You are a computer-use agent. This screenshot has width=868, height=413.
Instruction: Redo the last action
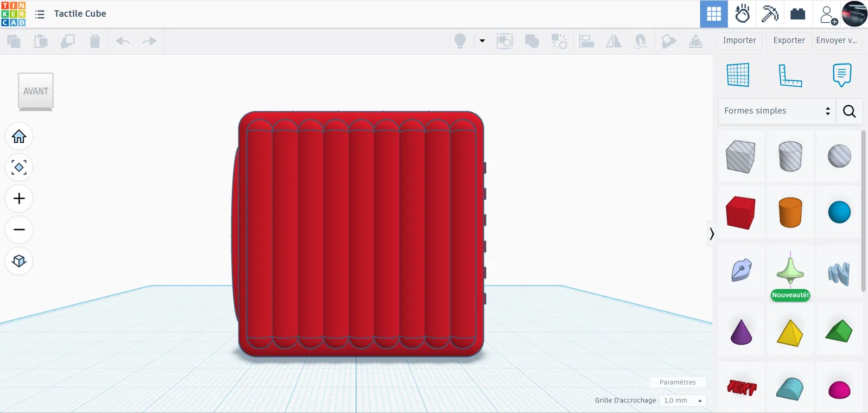coord(149,41)
